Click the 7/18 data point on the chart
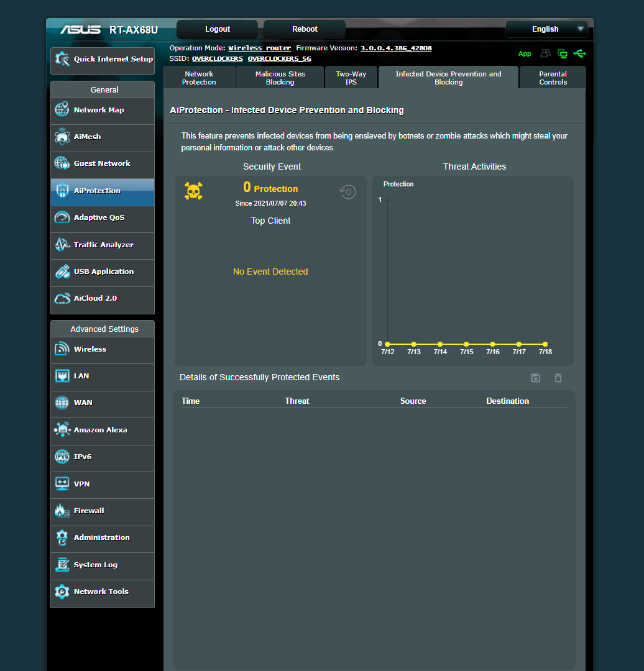 (x=545, y=344)
